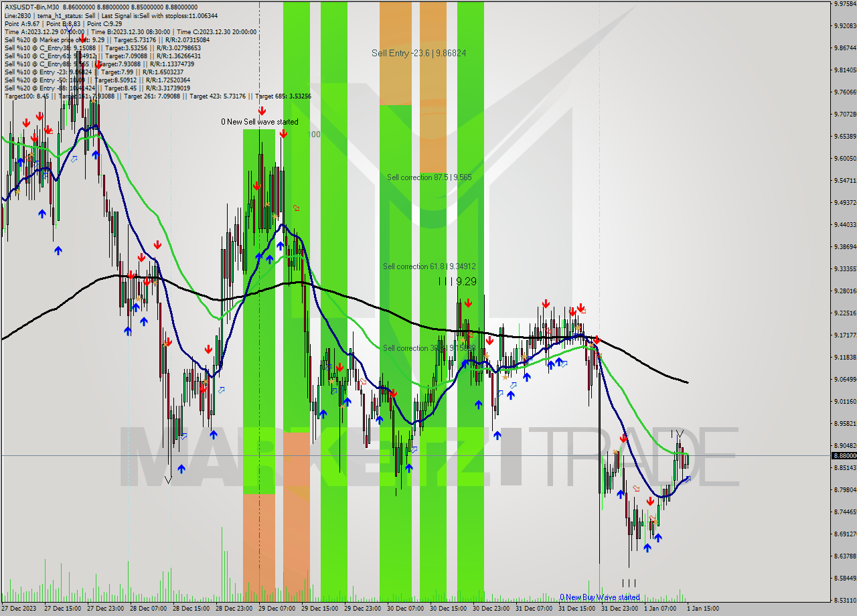Click the 9.33355 price axis value

[845, 268]
